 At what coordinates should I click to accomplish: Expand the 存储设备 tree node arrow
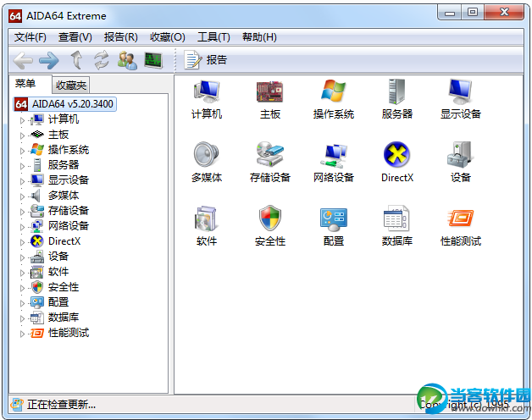click(22, 212)
